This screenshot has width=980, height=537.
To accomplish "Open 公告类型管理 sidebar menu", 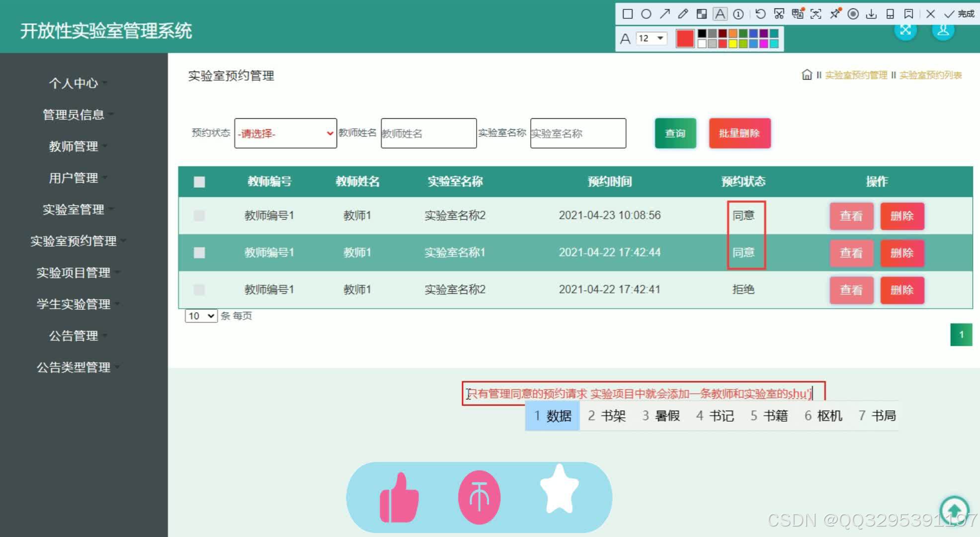I will [x=74, y=367].
